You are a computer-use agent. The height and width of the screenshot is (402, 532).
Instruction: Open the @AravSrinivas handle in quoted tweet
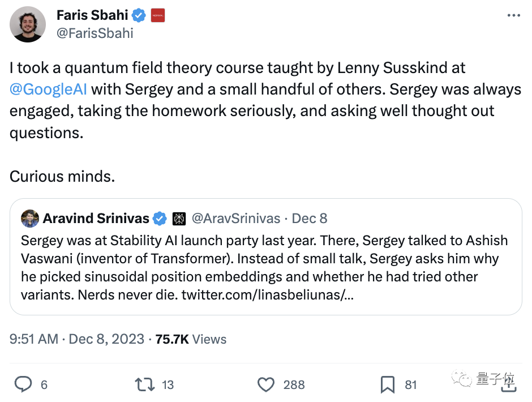[235, 219]
